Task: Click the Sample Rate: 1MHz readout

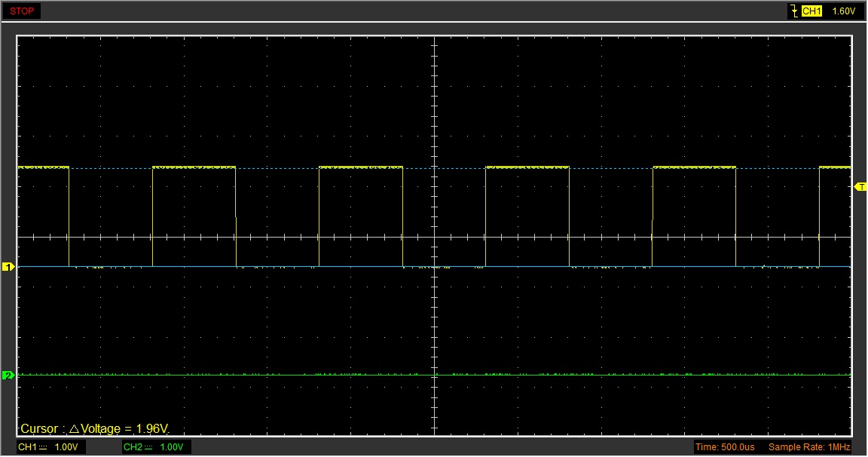Action: click(x=809, y=447)
